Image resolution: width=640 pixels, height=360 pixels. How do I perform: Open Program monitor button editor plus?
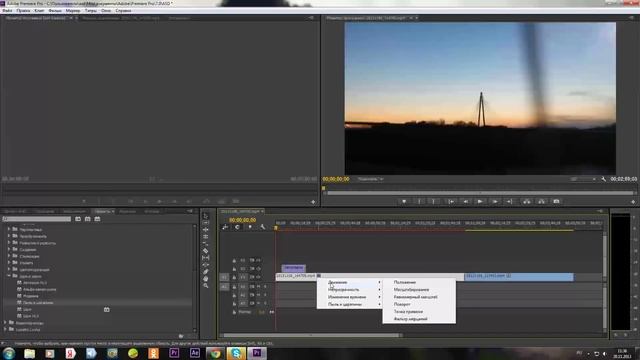click(633, 202)
